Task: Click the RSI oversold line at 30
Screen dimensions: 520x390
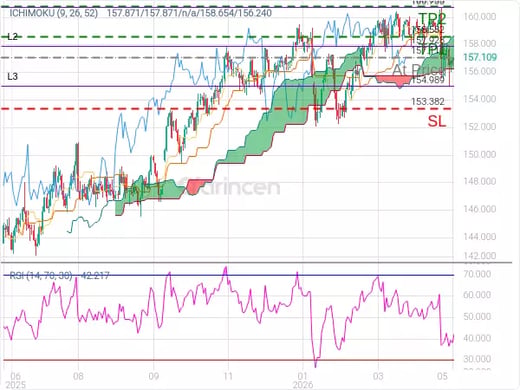Action: pos(228,360)
